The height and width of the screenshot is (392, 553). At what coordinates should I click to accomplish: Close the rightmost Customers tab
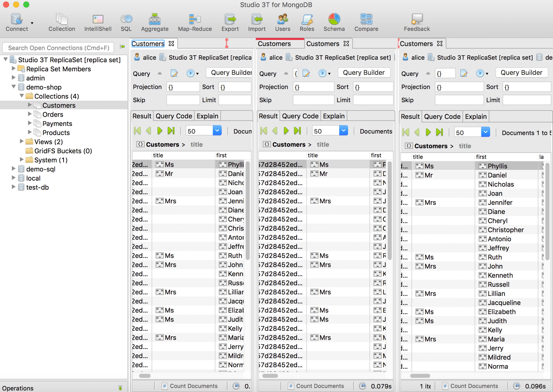click(440, 43)
